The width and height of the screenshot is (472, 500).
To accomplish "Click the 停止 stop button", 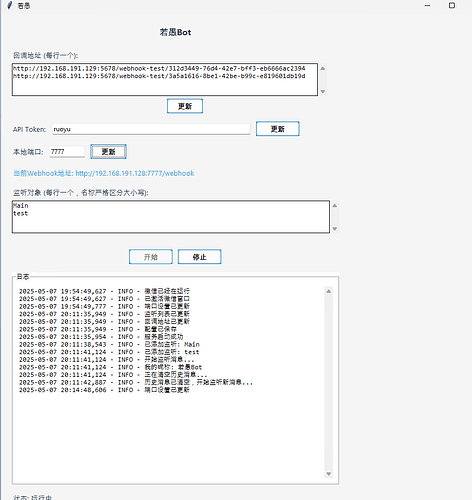I will click(x=199, y=257).
